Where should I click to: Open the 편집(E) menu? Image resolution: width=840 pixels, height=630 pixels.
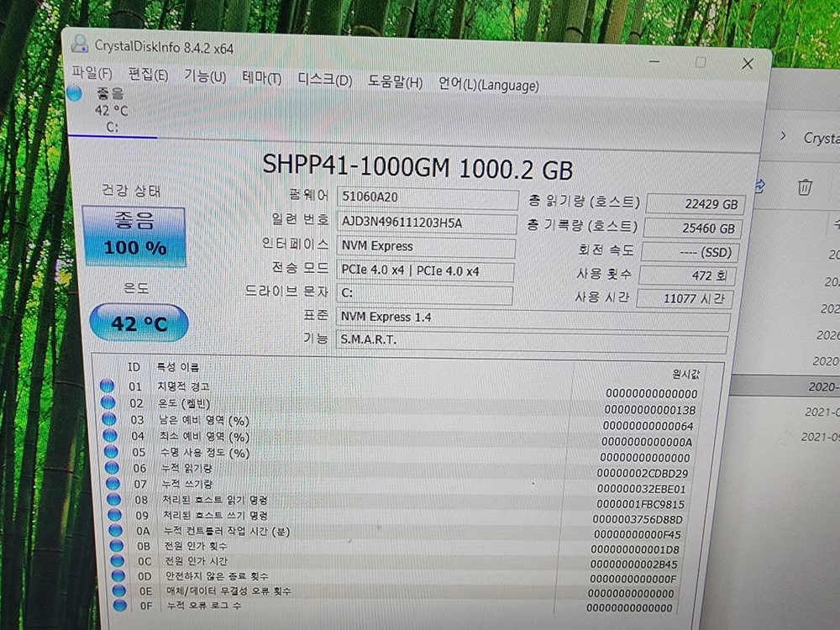tap(148, 75)
